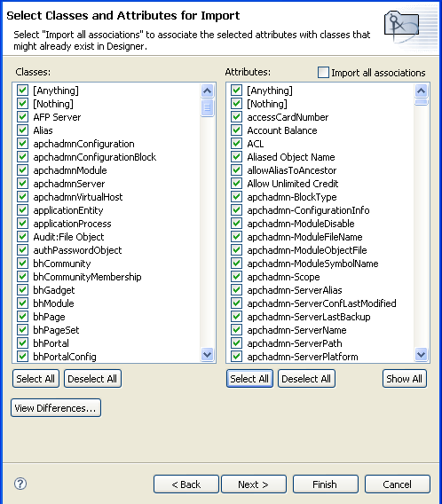Toggle the Account Balance attribute checkbox
442x504 pixels.
(x=237, y=130)
